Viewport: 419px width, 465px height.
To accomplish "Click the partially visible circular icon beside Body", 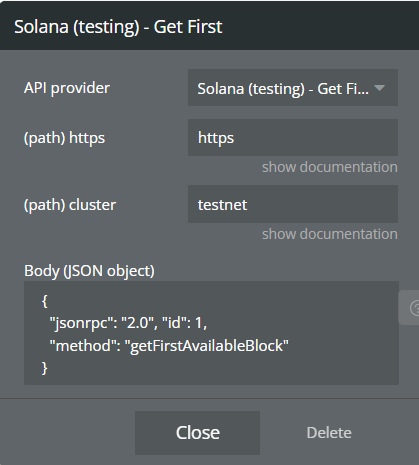I will [x=414, y=308].
